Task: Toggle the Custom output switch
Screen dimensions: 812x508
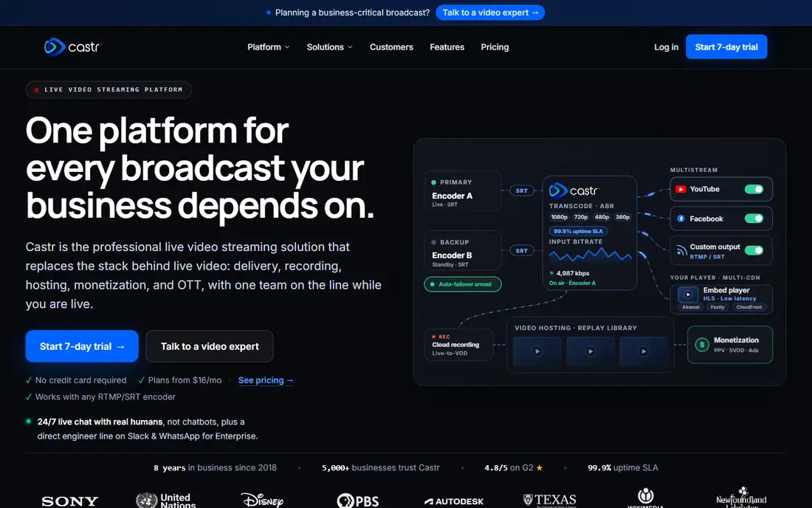Action: click(754, 250)
